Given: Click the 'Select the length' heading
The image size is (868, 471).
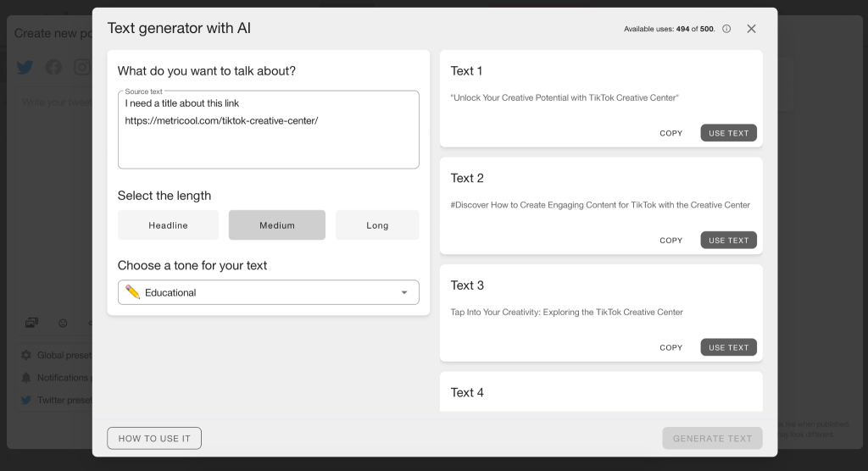Looking at the screenshot, I should 164,196.
